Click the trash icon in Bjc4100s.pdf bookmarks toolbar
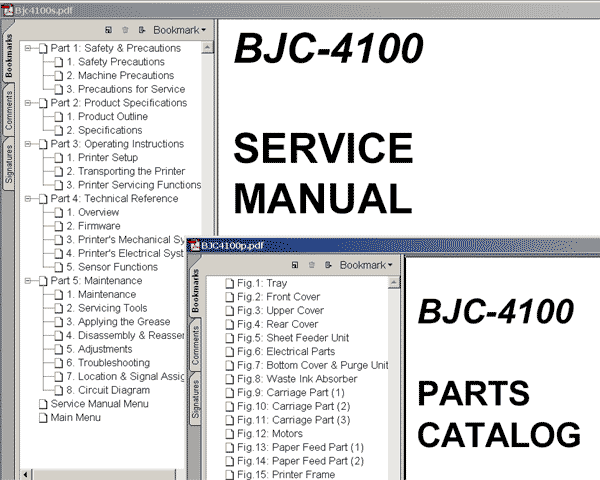Viewport: 600px width, 480px height. (x=125, y=30)
